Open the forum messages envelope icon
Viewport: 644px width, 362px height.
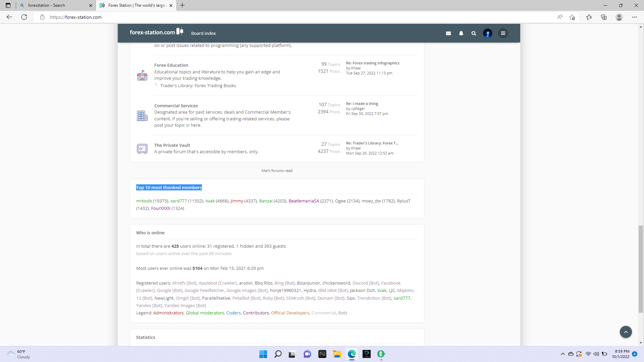448,33
